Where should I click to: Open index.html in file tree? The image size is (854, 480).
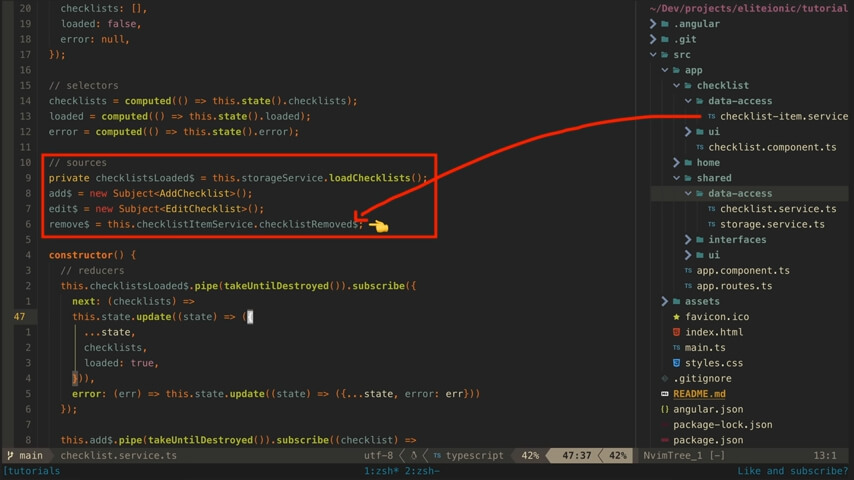point(714,332)
